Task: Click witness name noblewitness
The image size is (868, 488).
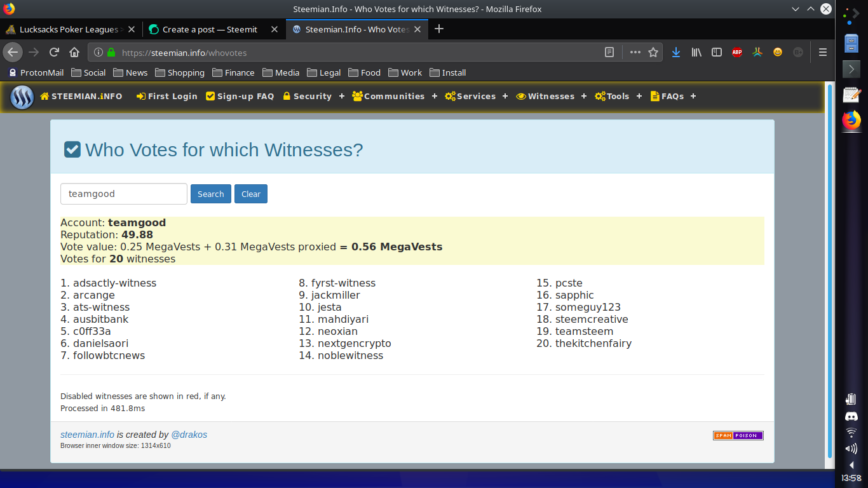Action: pos(351,356)
